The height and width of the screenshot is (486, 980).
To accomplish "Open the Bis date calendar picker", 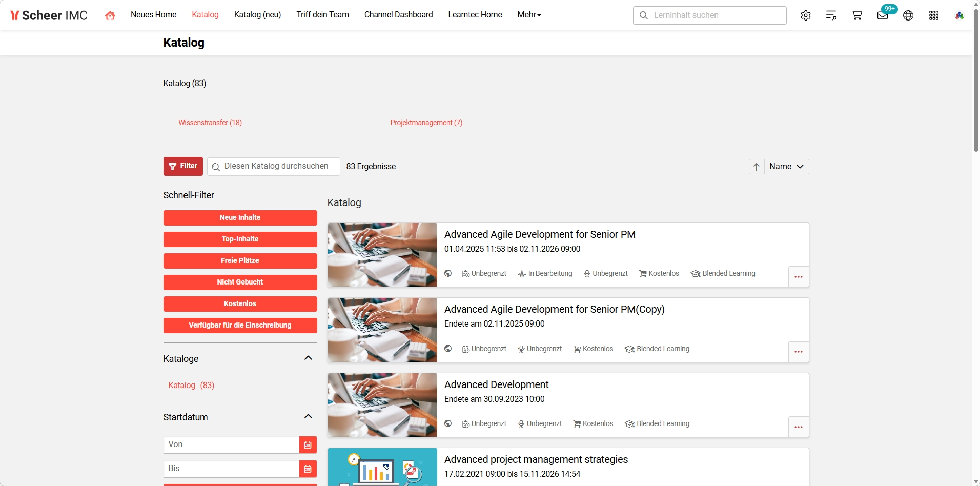I will coord(308,469).
